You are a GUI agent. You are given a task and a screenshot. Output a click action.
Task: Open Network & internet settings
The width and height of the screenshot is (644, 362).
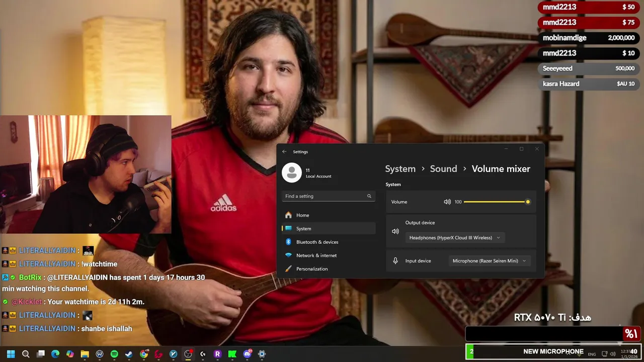[329, 255]
